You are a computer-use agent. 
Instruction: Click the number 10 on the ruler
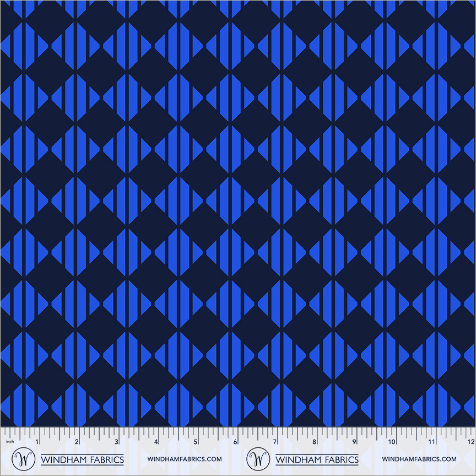click(x=392, y=442)
